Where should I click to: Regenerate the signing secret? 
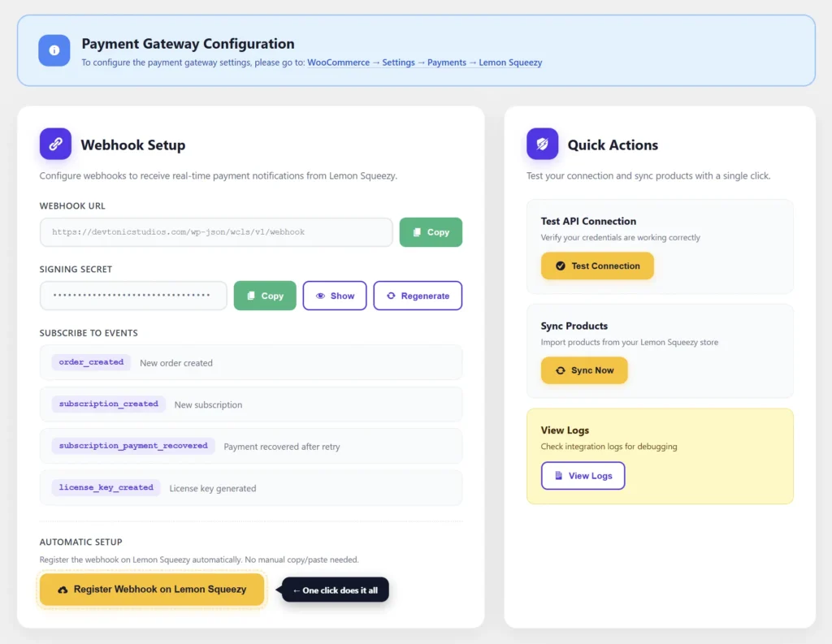coord(418,296)
